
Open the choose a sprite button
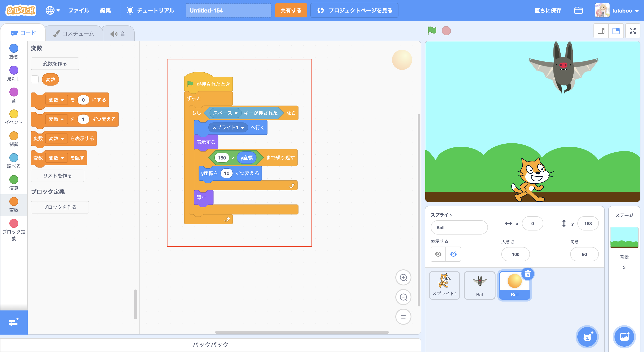tap(587, 337)
